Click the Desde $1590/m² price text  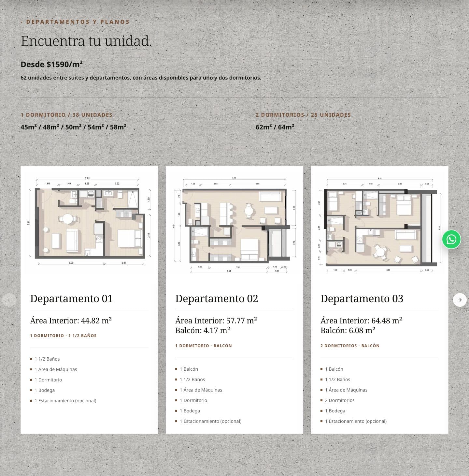[51, 64]
